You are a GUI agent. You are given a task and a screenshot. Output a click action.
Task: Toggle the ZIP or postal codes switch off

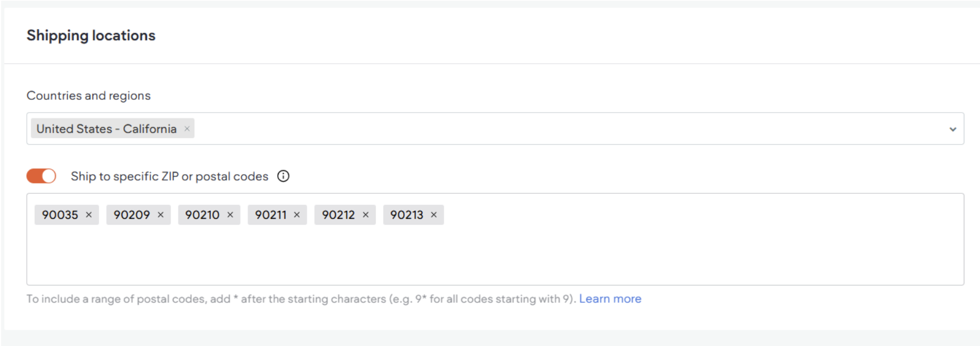click(41, 175)
